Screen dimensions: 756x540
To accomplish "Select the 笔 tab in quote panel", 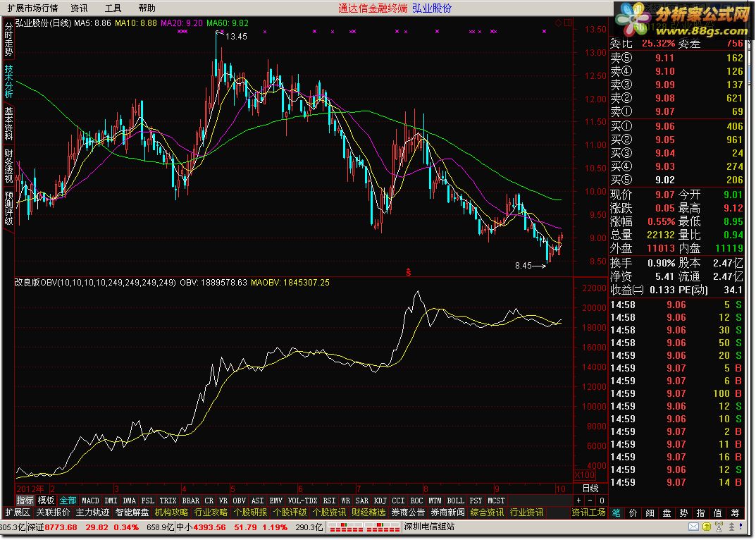I will (616, 513).
